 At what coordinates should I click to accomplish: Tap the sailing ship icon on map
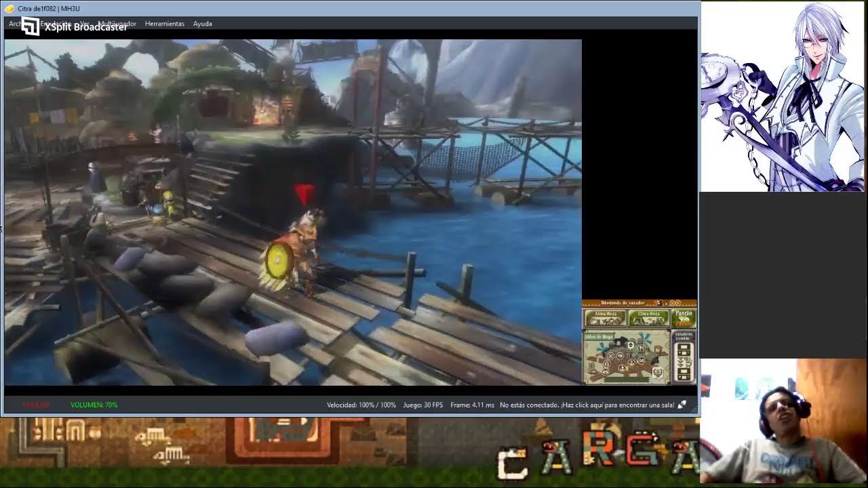[622, 368]
